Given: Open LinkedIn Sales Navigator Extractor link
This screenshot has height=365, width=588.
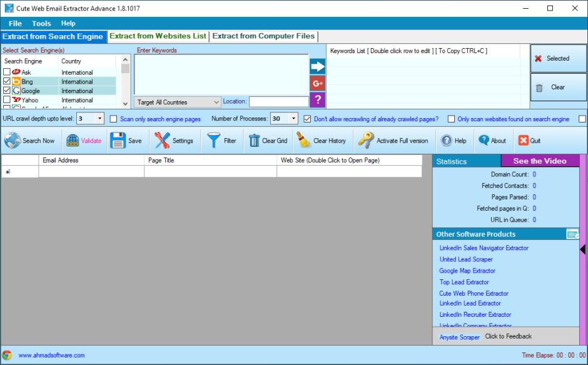Looking at the screenshot, I should [x=484, y=247].
